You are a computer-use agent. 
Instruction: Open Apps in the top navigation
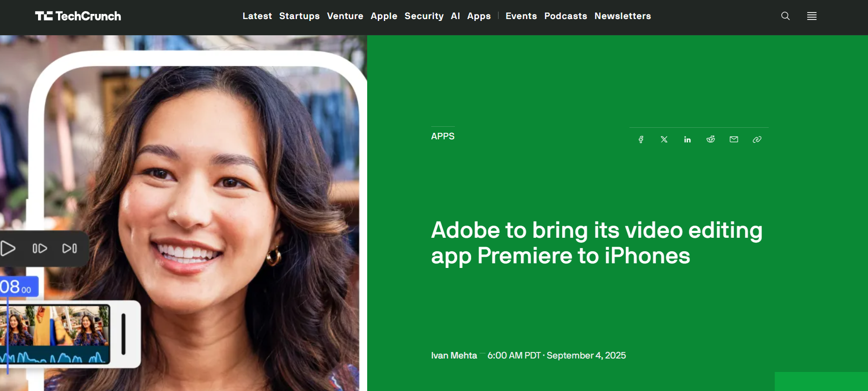pyautogui.click(x=479, y=16)
